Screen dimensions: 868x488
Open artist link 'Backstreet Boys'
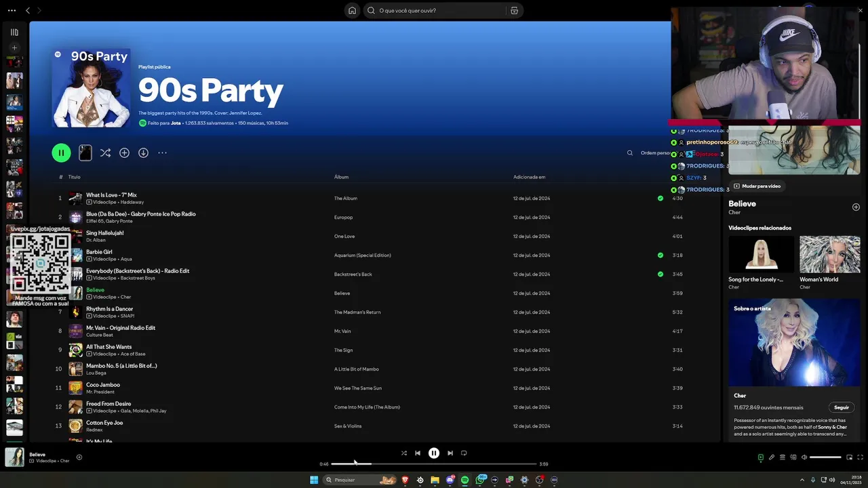[x=138, y=278]
